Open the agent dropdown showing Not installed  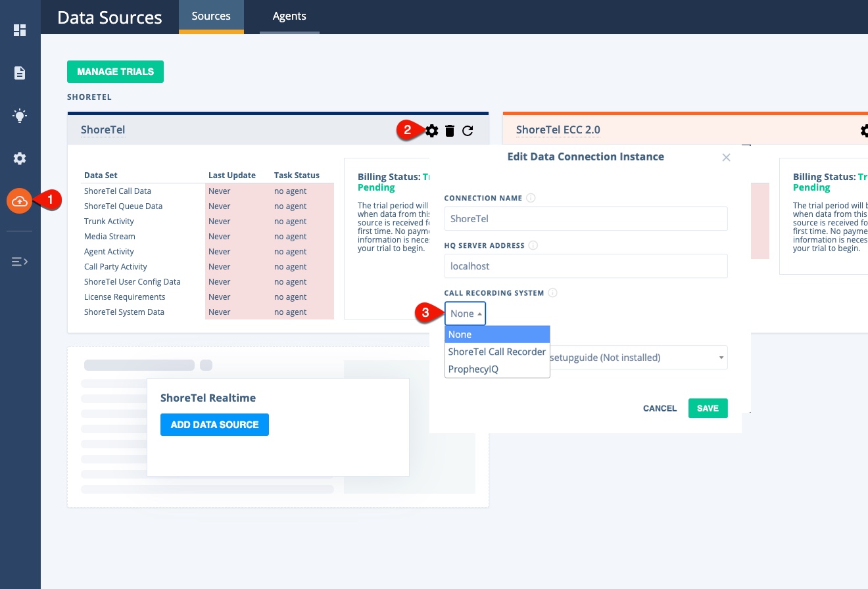pyautogui.click(x=639, y=358)
